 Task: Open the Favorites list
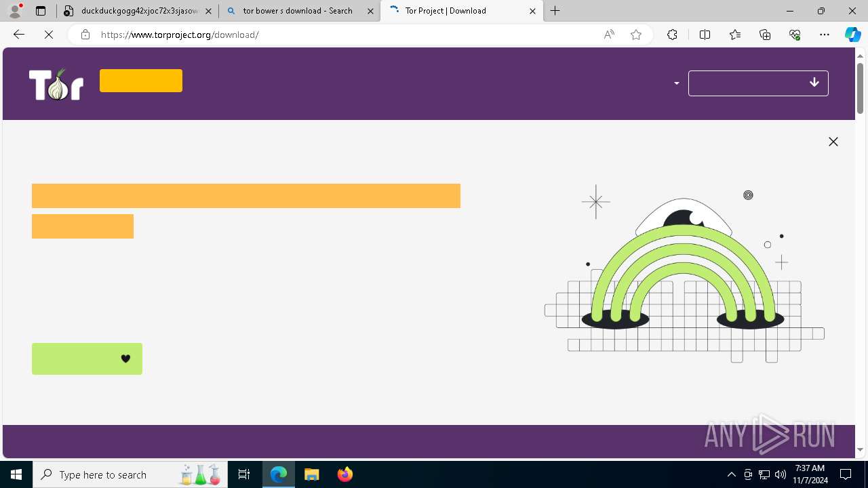(x=735, y=35)
